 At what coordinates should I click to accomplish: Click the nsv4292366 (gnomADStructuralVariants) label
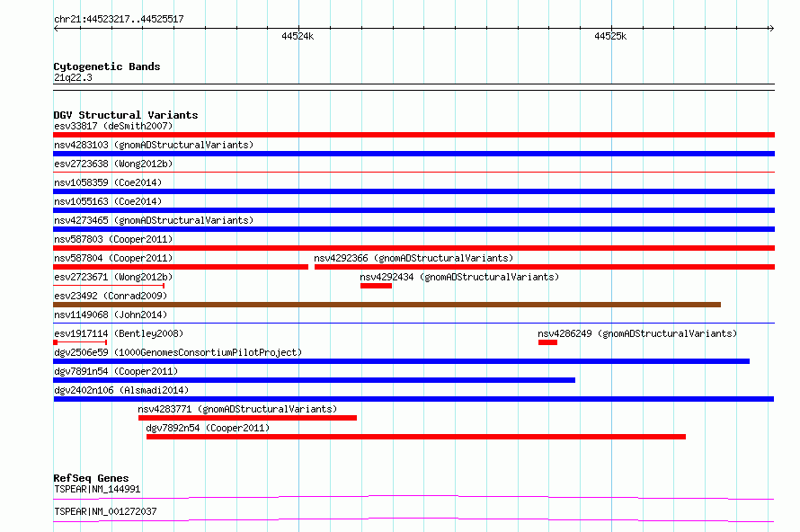[413, 258]
